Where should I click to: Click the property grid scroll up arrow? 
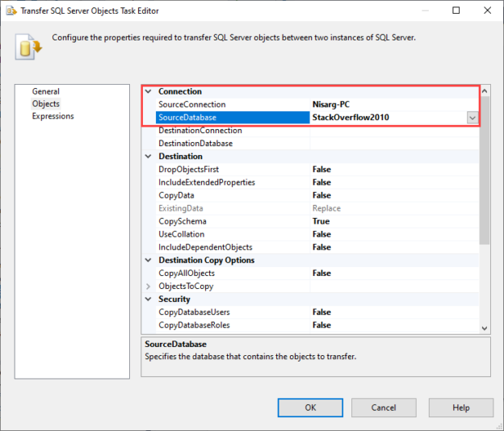[x=485, y=91]
